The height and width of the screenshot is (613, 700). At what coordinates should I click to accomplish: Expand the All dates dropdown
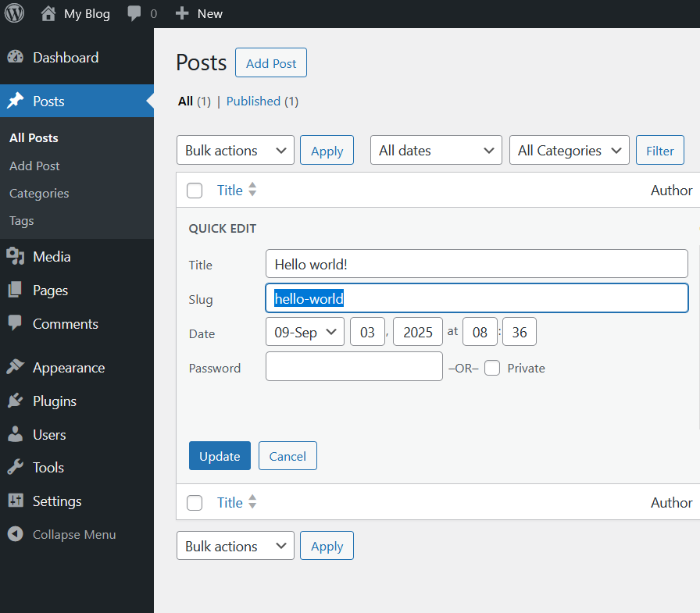[436, 151]
